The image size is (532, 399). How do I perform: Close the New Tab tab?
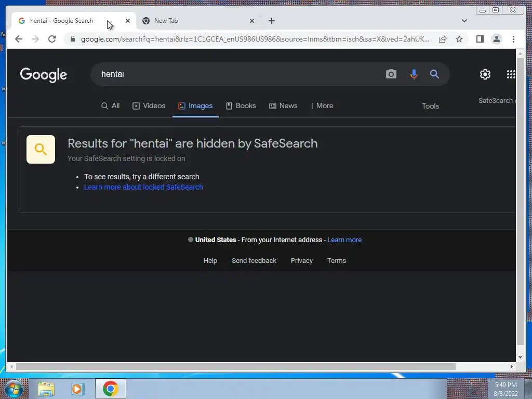tap(252, 21)
